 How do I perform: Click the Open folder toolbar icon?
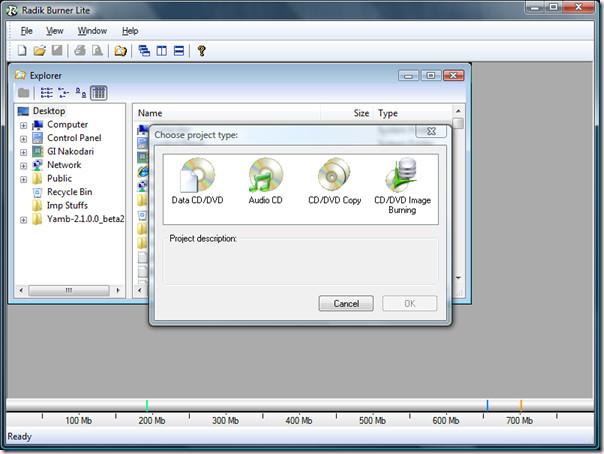click(x=40, y=51)
